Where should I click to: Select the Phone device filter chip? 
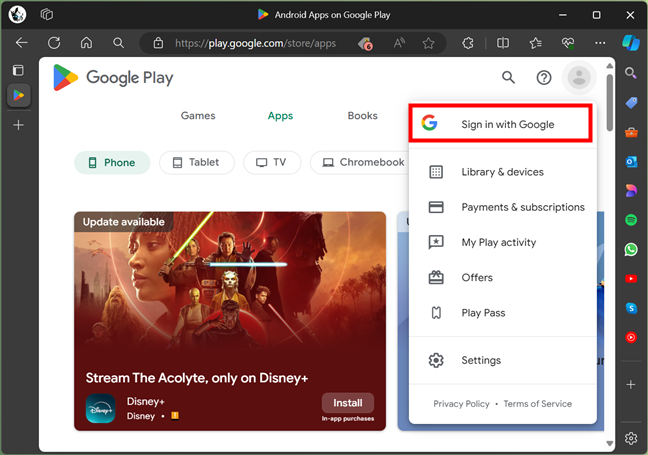112,162
